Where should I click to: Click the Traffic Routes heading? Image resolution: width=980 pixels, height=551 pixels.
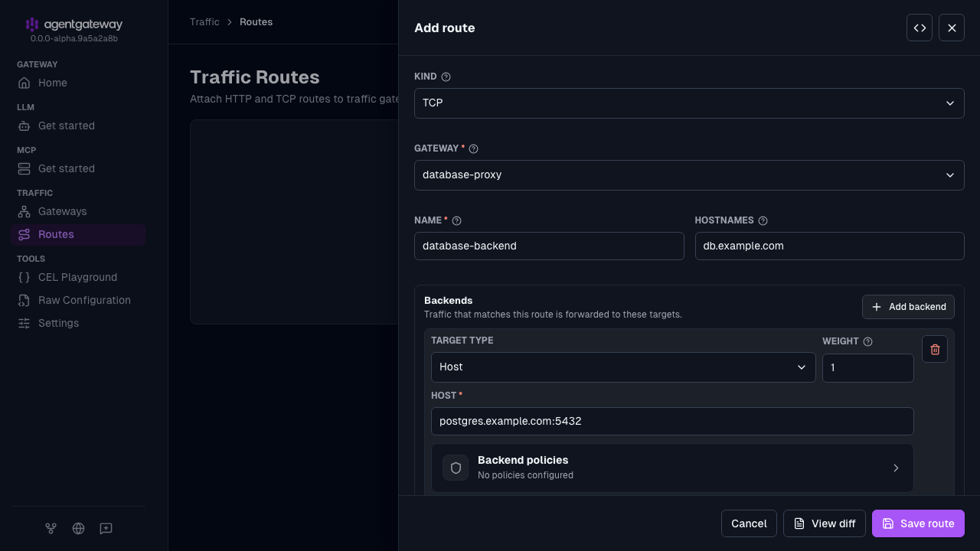pyautogui.click(x=255, y=77)
